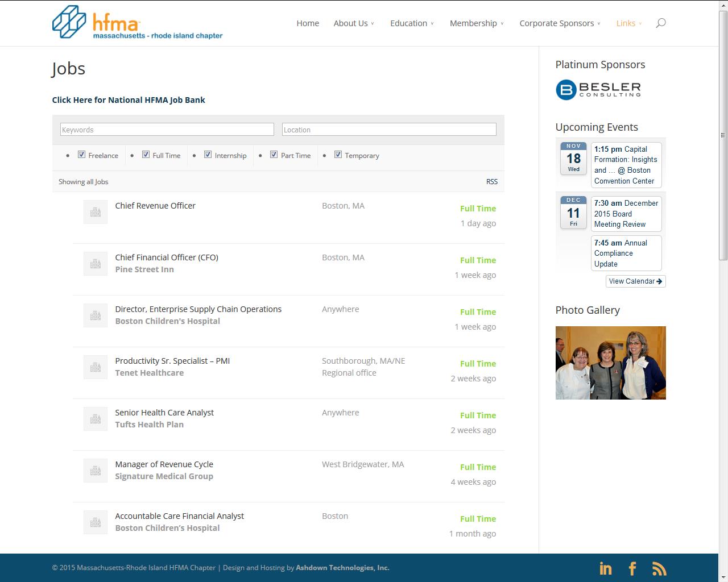Screen dimensions: 728x582
Task: Click the Tufts Health Plan company name
Action: pos(150,425)
